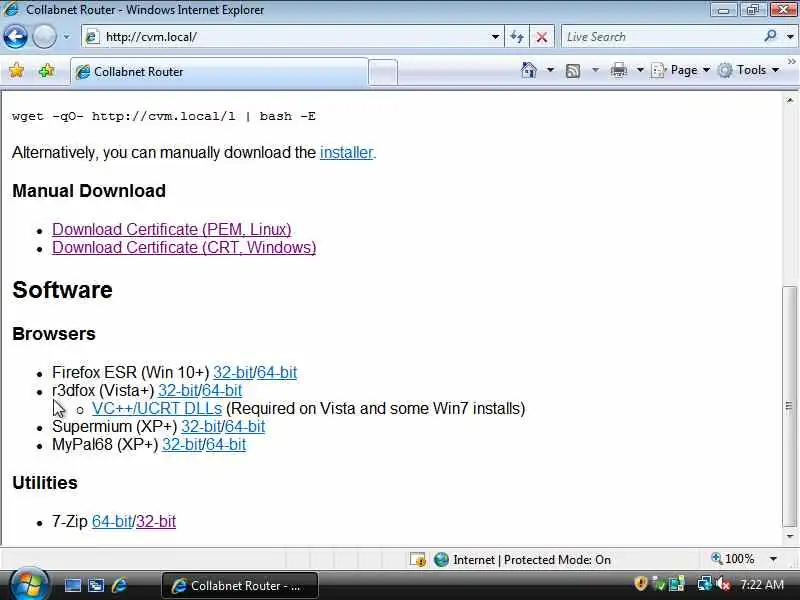The image size is (800, 600).
Task: Click the Print icon
Action: 618,70
